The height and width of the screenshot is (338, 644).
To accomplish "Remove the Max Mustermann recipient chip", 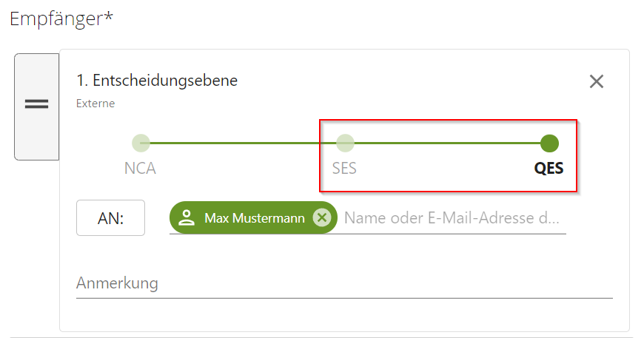I will pyautogui.click(x=321, y=217).
